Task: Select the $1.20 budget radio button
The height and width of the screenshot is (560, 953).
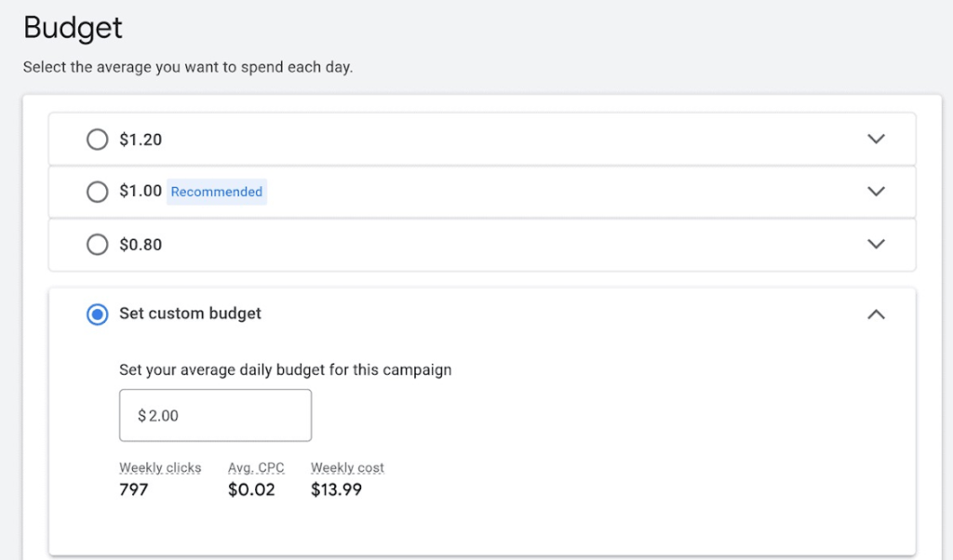Action: (97, 140)
